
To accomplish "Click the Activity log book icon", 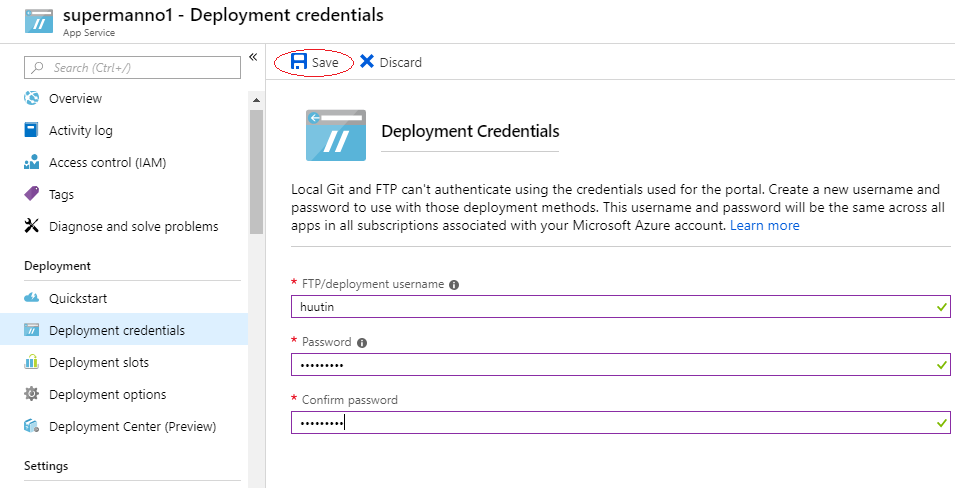I will tap(31, 130).
